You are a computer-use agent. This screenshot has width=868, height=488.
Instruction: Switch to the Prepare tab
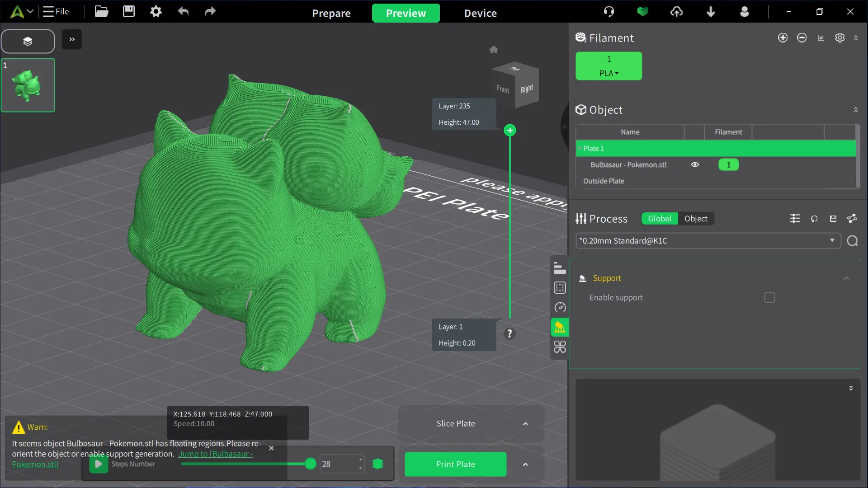[x=331, y=13]
